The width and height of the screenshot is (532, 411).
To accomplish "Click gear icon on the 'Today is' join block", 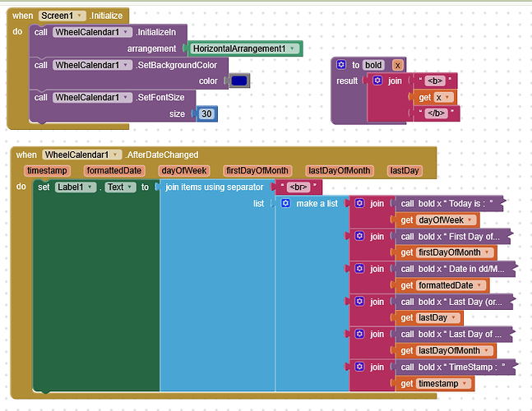I will (358, 203).
